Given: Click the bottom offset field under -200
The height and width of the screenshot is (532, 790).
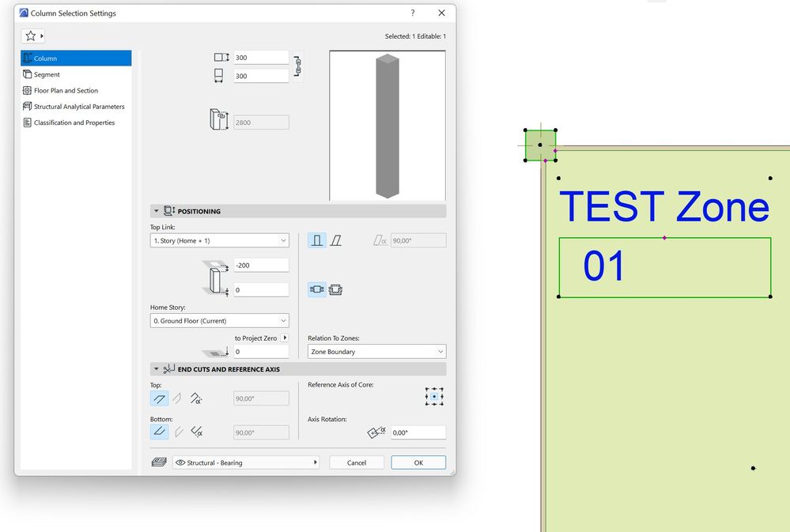Looking at the screenshot, I should pyautogui.click(x=261, y=289).
